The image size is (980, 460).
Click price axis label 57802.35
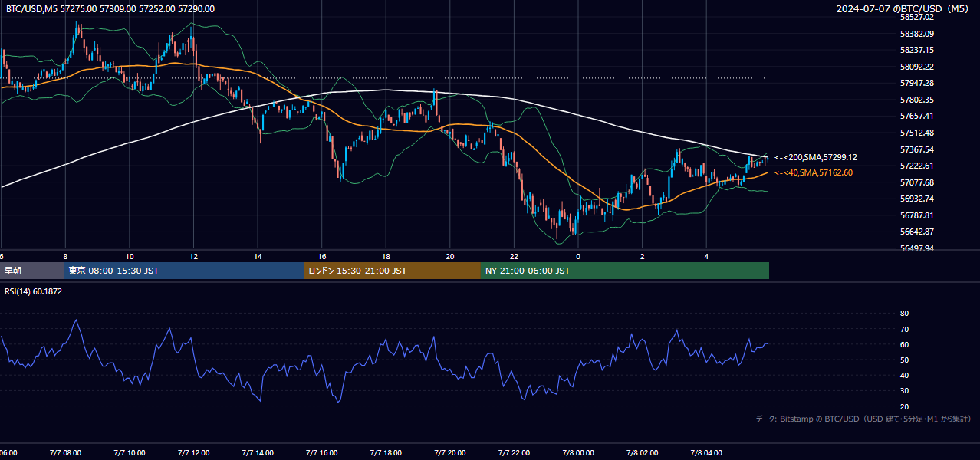pos(917,100)
